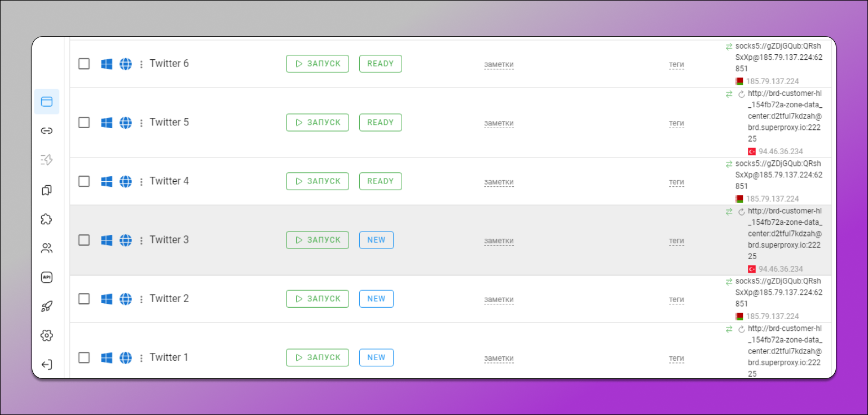Click the Twitter 1 profile name

tap(169, 357)
